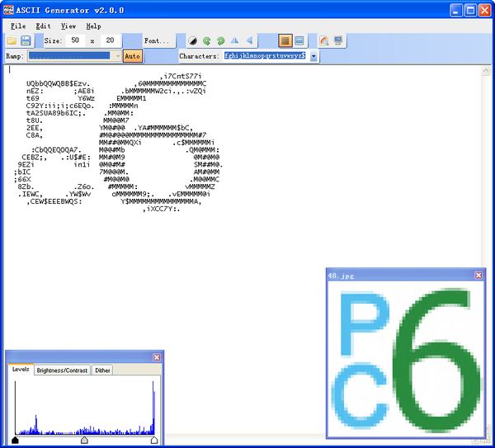Screen dimensions: 495x448
Task: Close the ASCII Generator window
Action: (484, 11)
